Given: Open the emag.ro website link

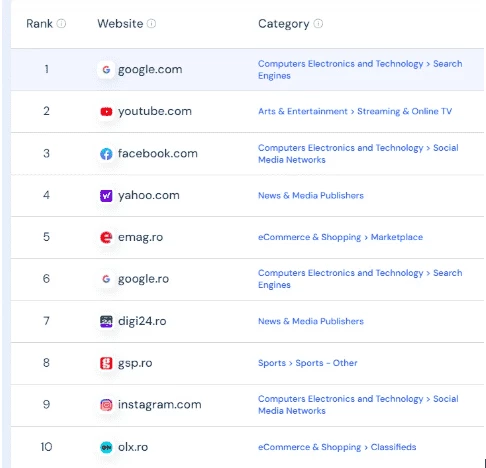Looking at the screenshot, I should point(140,237).
